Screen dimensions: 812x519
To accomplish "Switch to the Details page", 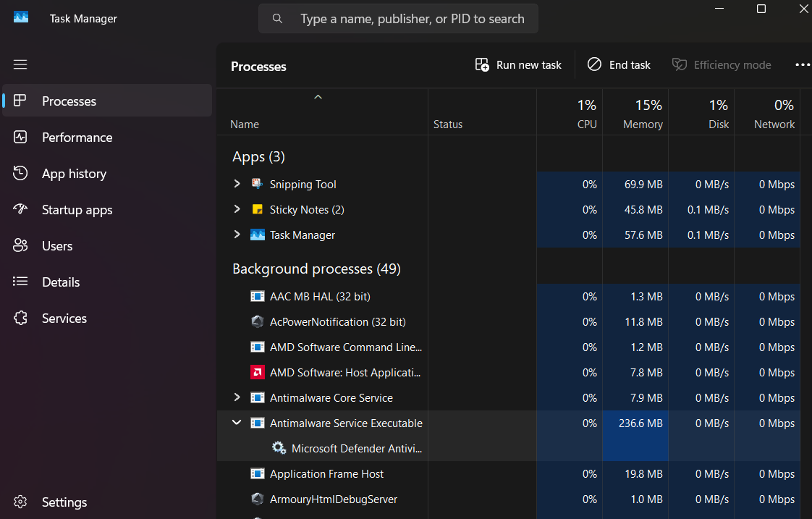I will click(61, 282).
